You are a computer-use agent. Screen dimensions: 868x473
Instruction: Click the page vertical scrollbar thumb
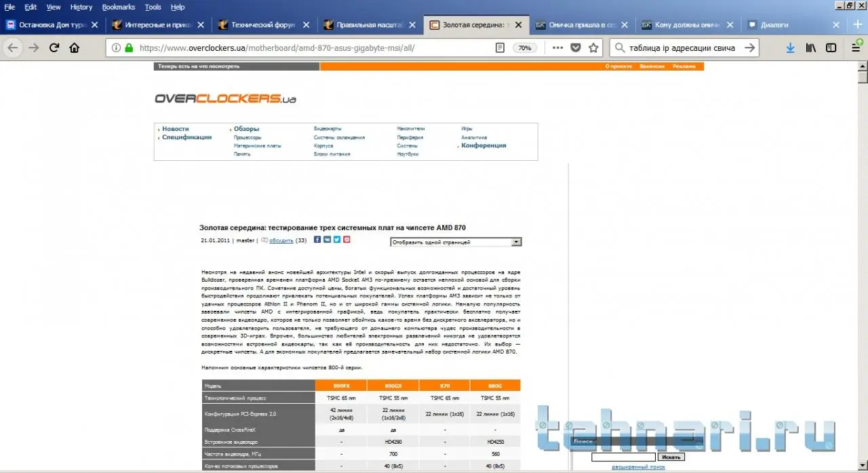click(x=863, y=76)
